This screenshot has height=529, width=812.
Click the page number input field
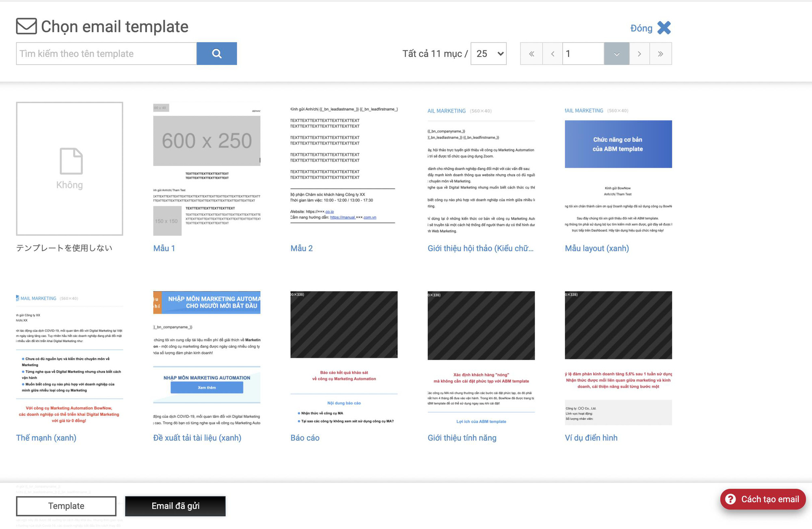click(583, 54)
